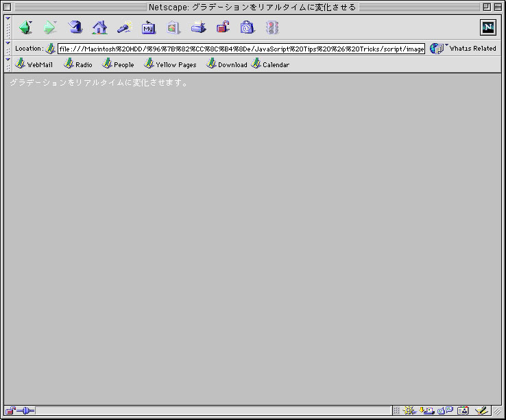Collapse the Location toolbar handle

pyautogui.click(x=8, y=48)
